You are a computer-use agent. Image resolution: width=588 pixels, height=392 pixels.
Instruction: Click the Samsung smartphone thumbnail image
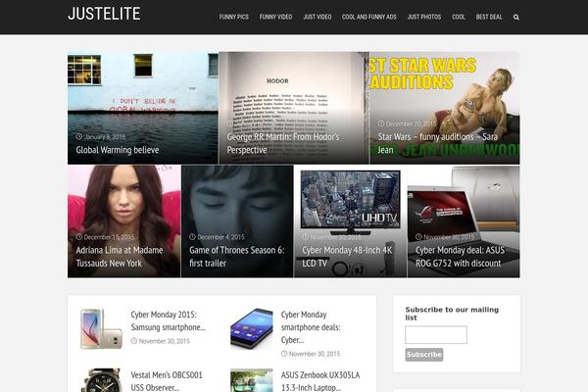tap(101, 329)
